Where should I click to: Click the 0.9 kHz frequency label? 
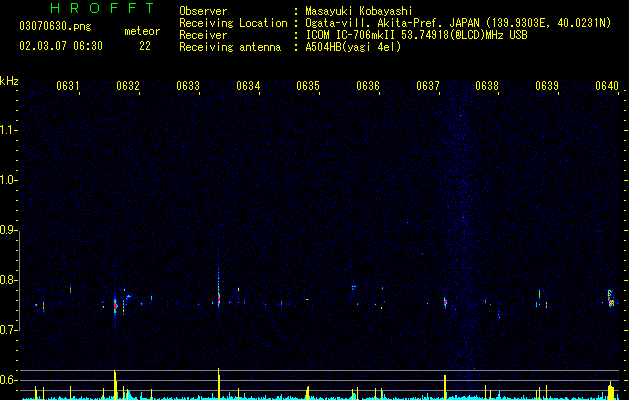[8, 230]
